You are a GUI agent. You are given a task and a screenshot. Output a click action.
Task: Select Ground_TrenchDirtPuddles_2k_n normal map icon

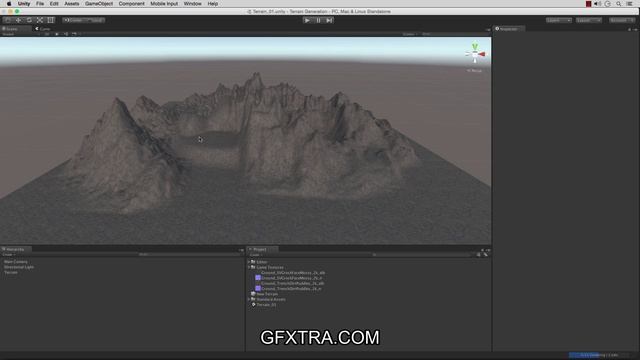pyautogui.click(x=258, y=288)
